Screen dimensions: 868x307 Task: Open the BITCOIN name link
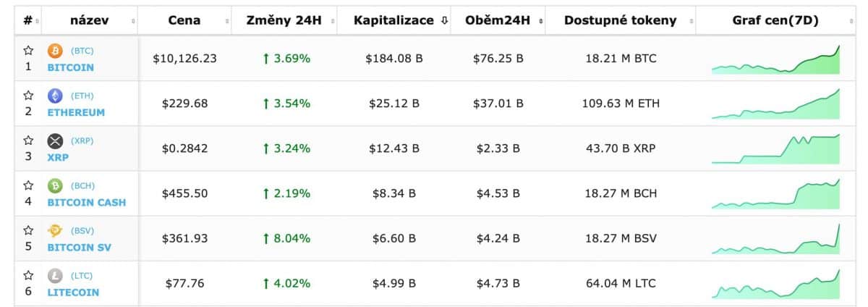(x=70, y=67)
